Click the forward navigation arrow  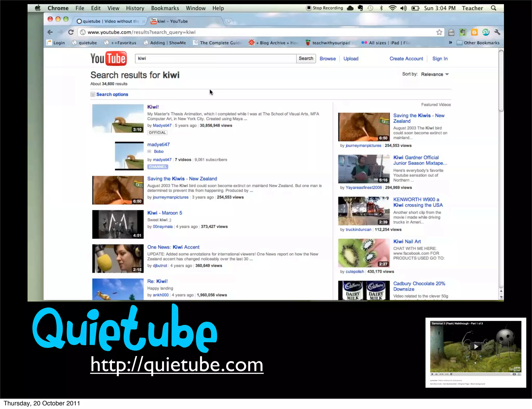(x=60, y=32)
